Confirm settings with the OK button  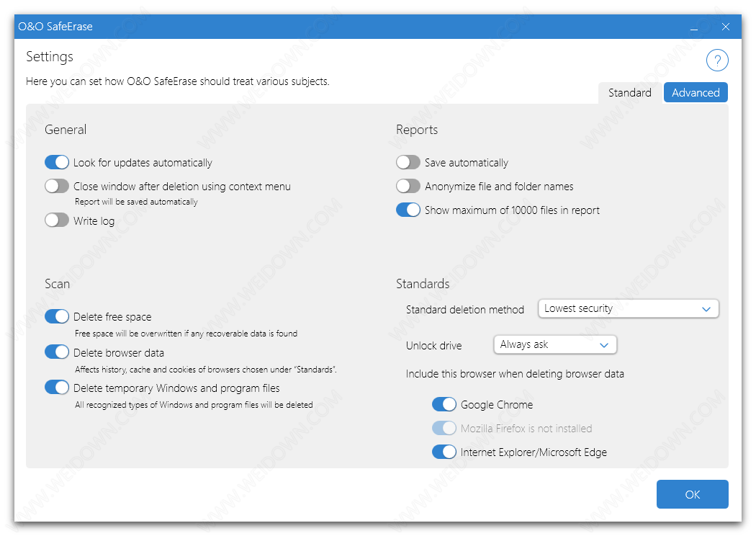click(693, 494)
